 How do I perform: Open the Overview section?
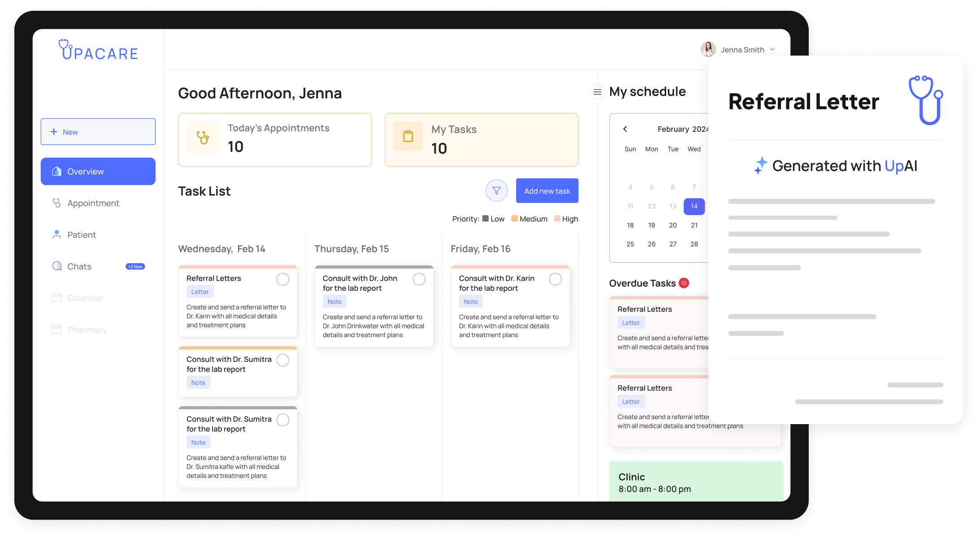tap(98, 171)
